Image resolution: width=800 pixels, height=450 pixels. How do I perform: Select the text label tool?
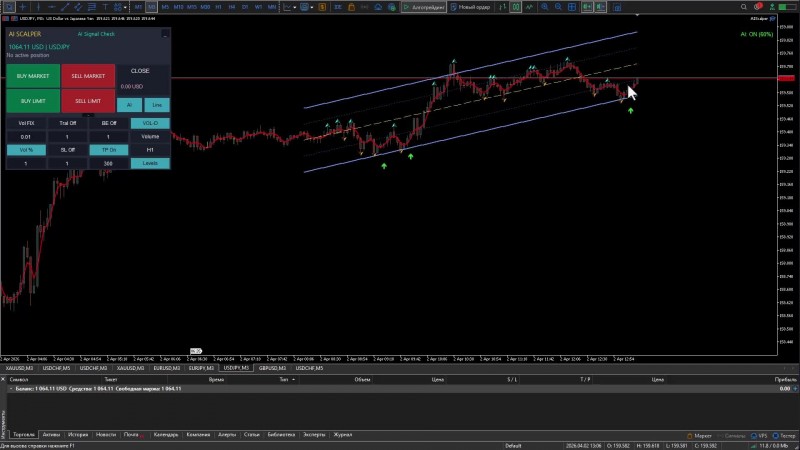click(x=105, y=7)
